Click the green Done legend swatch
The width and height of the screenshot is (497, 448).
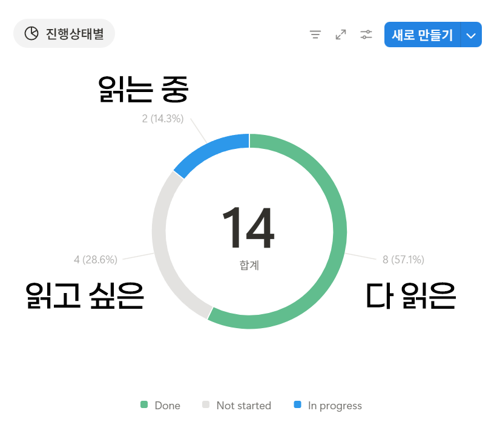pos(144,404)
